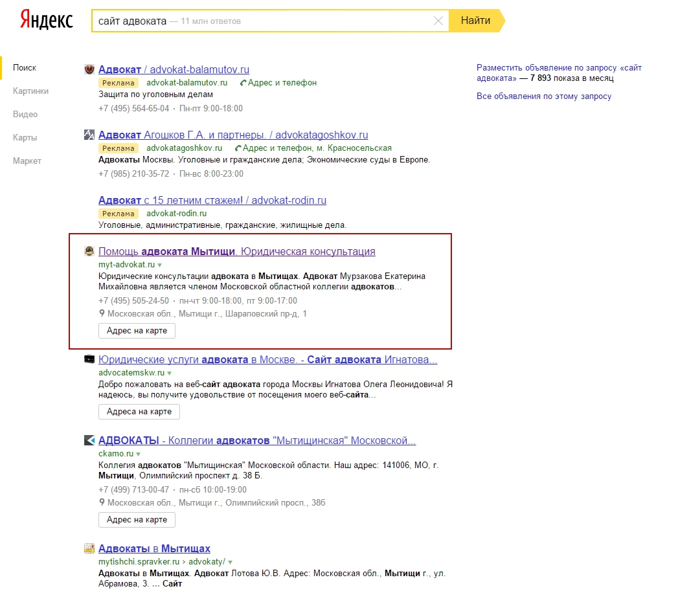Open 'Адвокат с 15 летним стажем!' ad link
700x604 pixels.
pos(212,201)
